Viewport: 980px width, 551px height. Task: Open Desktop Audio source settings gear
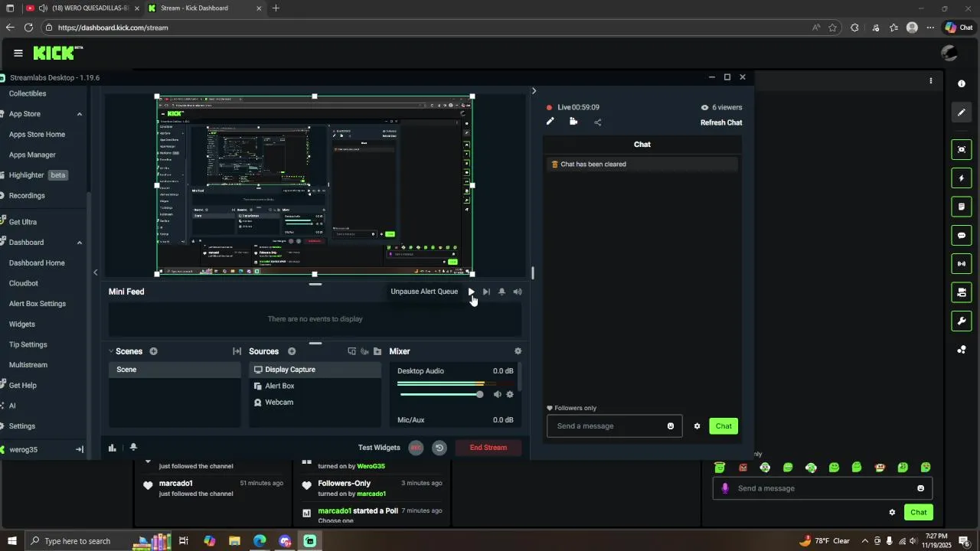click(510, 394)
